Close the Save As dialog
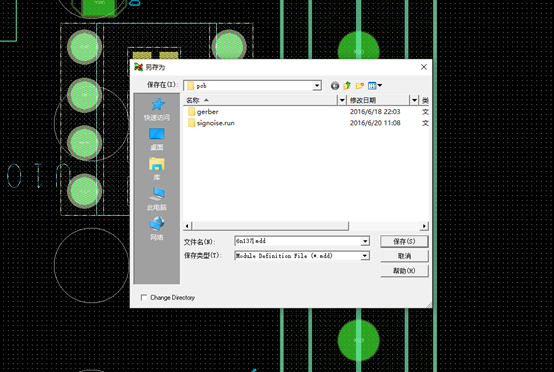The height and width of the screenshot is (372, 554). 424,67
